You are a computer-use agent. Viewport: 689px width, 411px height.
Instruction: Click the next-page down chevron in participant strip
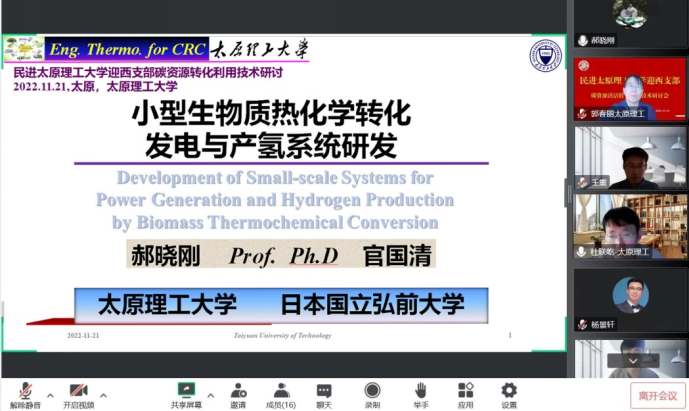point(633,361)
